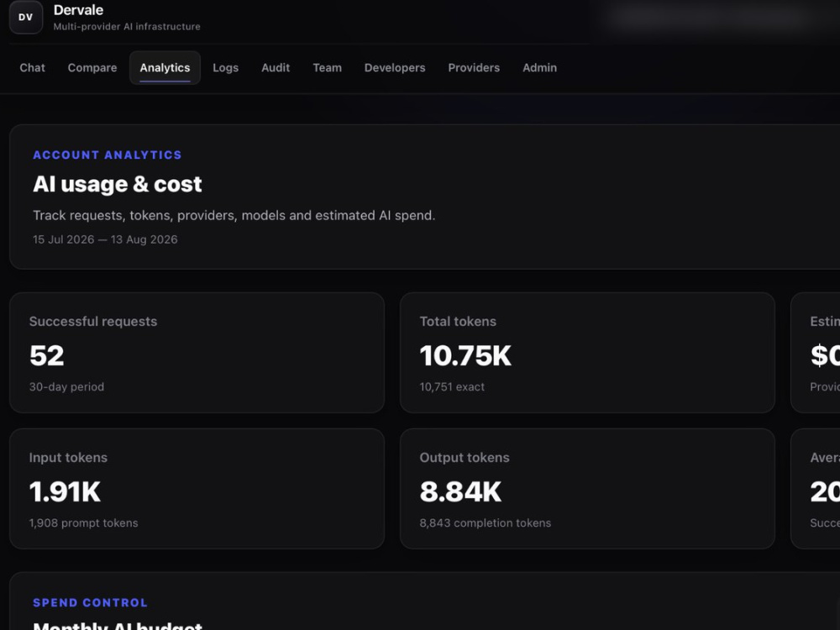Viewport: 840px width, 630px height.
Task: Click the 'Multi-provider AI infrastructure' subtitle
Action: 127,27
